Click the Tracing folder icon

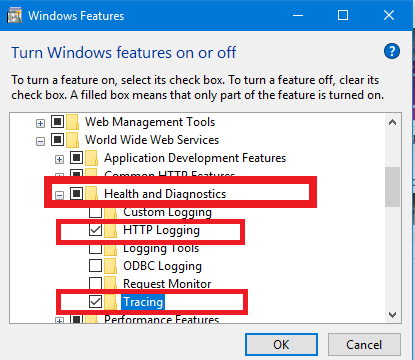point(110,302)
